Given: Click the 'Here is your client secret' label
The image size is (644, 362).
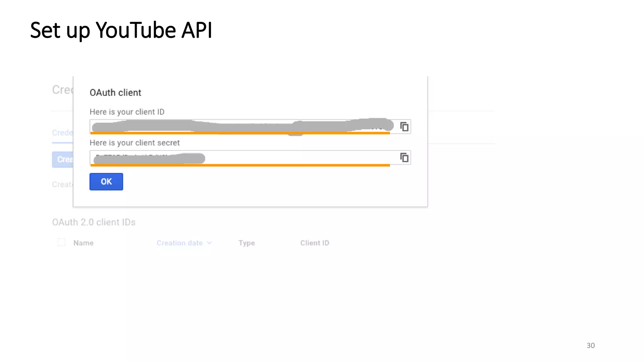Looking at the screenshot, I should point(135,143).
